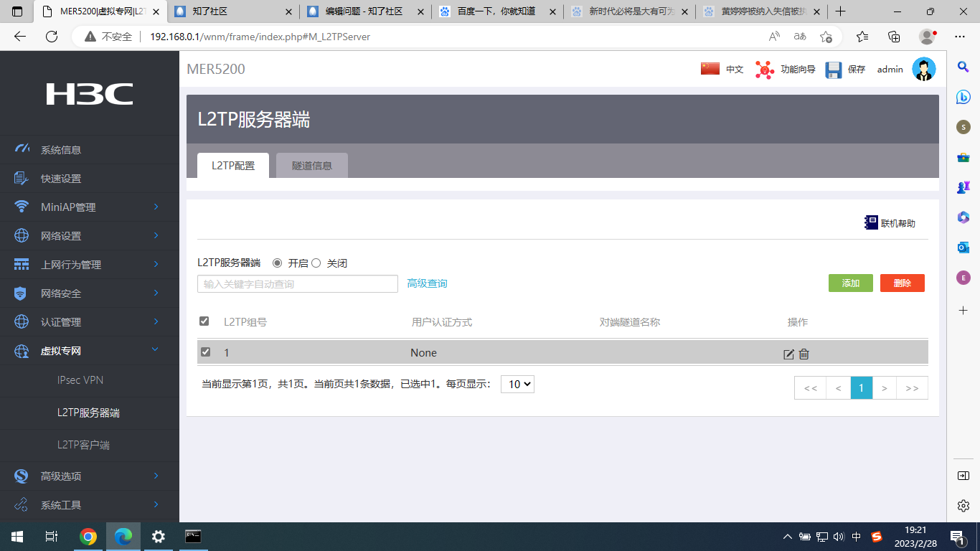Select L2TP服务器端 submenu item
The image size is (980, 551).
[88, 413]
